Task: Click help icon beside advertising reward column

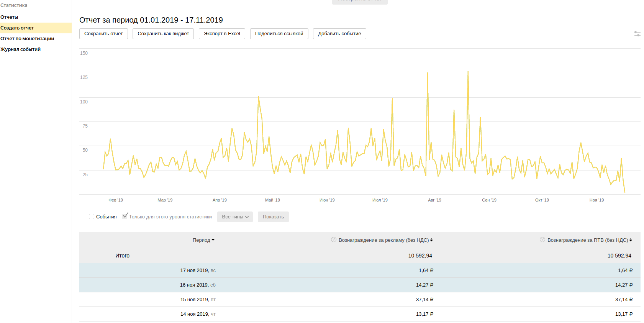Action: tap(333, 240)
